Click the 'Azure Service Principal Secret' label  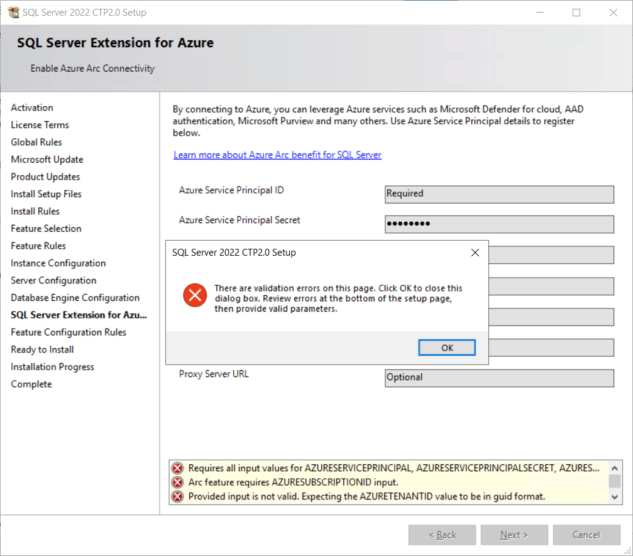tap(239, 220)
